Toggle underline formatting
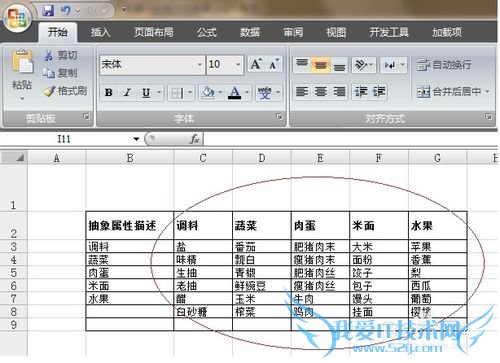Viewport: 500px width, 363px height. [146, 92]
